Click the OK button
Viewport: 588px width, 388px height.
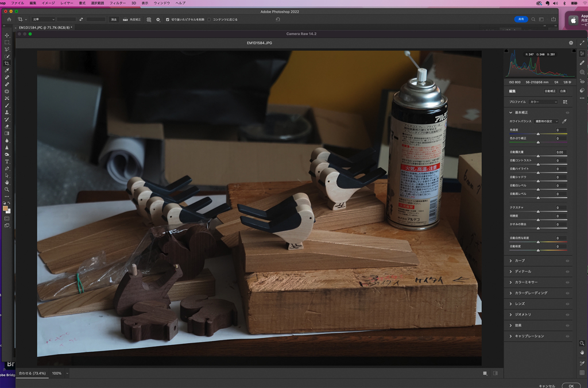click(570, 386)
